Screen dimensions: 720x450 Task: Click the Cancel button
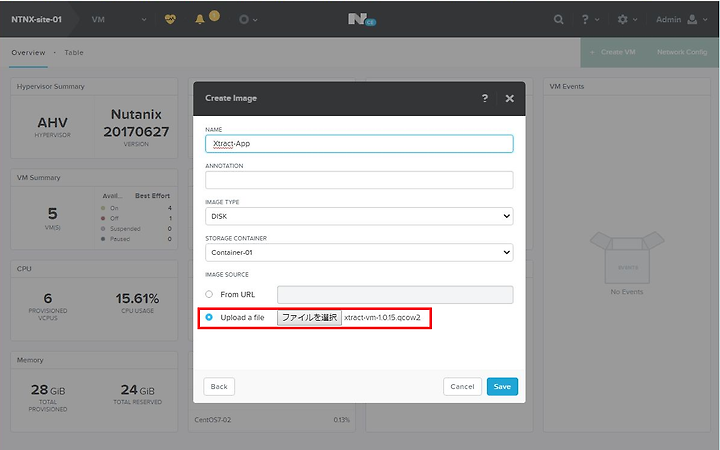pos(462,387)
